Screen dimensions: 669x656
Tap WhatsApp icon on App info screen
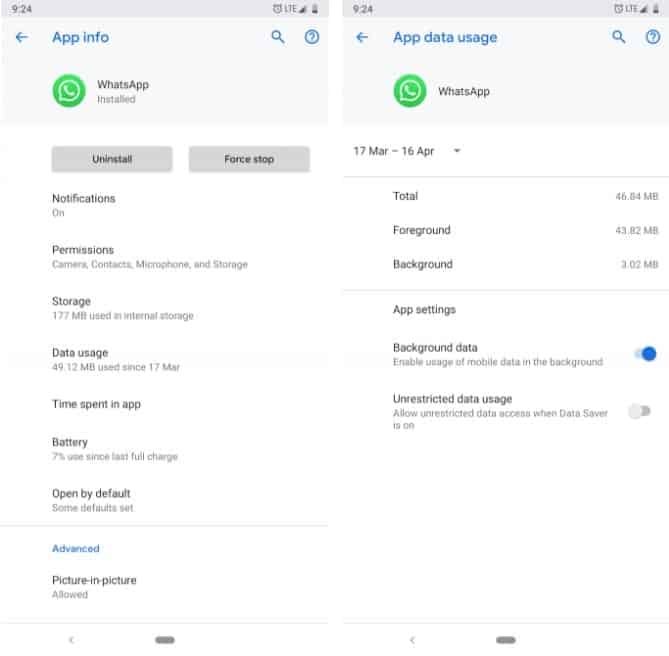pos(69,91)
